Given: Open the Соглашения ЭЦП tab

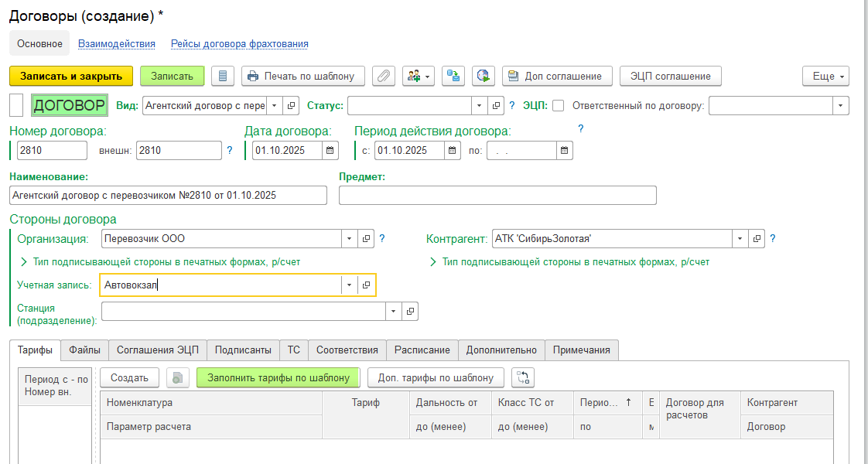Looking at the screenshot, I should point(157,350).
